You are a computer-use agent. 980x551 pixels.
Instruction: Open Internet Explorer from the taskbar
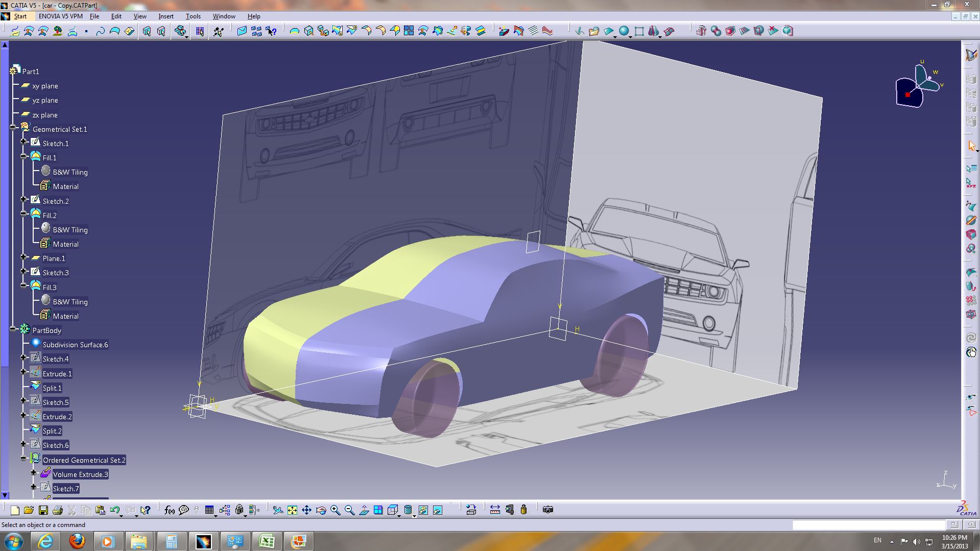coord(45,541)
